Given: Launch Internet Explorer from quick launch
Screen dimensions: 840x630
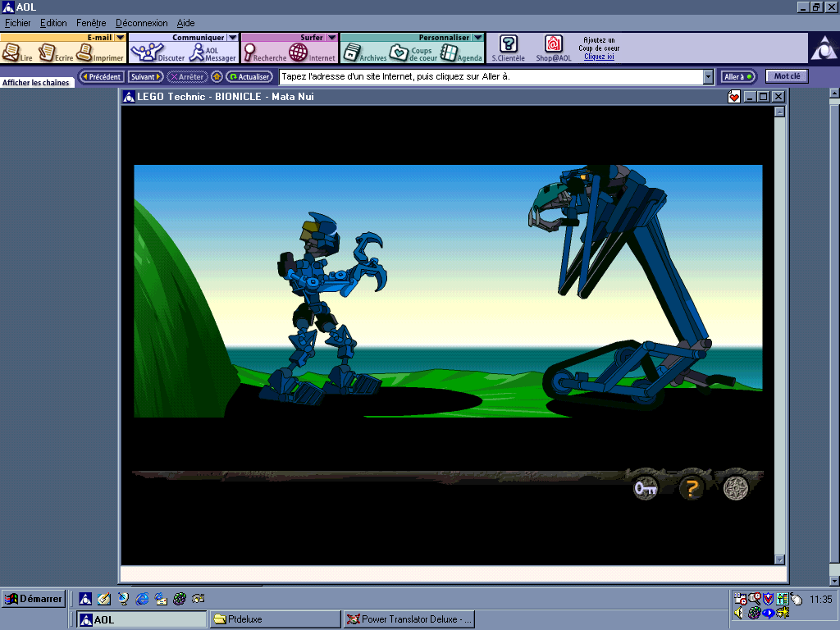Looking at the screenshot, I should click(x=142, y=599).
